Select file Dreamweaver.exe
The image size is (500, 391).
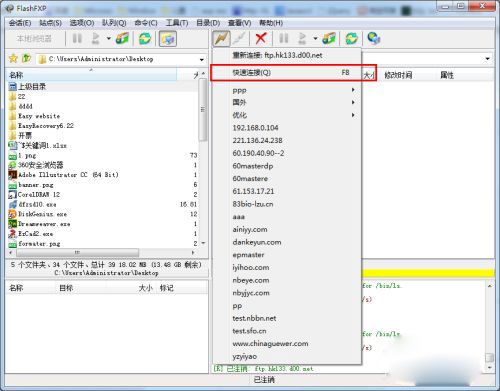coord(103,224)
